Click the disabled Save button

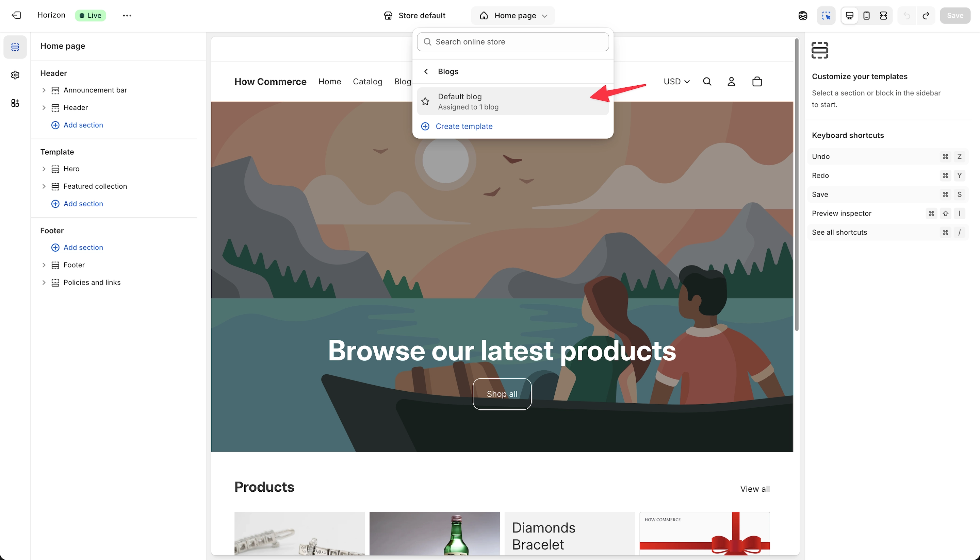[955, 15]
